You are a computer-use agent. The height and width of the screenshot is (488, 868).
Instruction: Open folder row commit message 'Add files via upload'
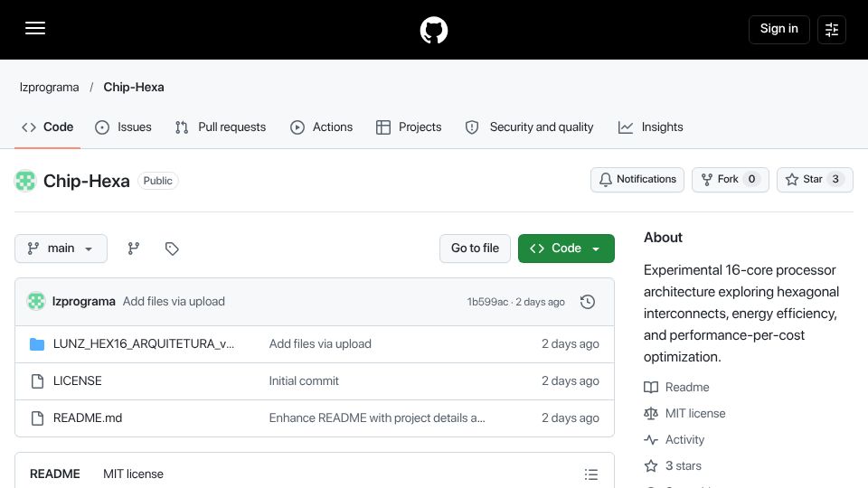pyautogui.click(x=320, y=344)
